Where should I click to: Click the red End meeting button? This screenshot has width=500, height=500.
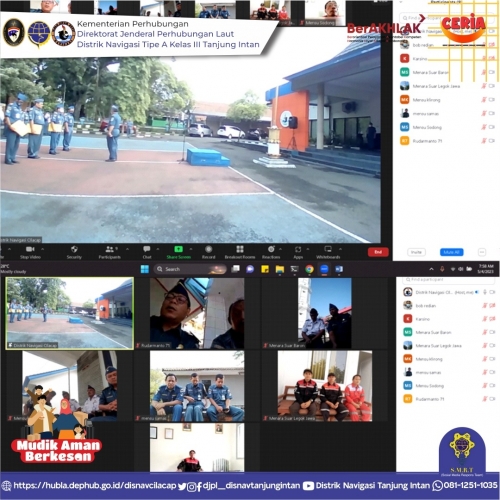pos(378,252)
